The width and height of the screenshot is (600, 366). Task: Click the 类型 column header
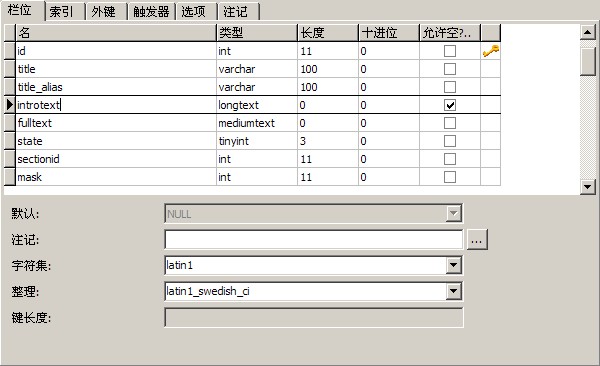[257, 33]
